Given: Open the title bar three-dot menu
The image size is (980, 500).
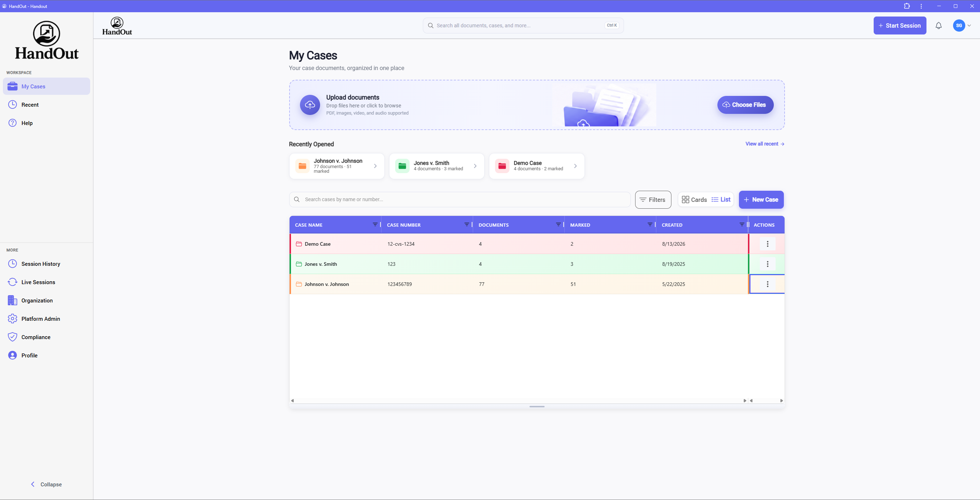Looking at the screenshot, I should (x=921, y=6).
